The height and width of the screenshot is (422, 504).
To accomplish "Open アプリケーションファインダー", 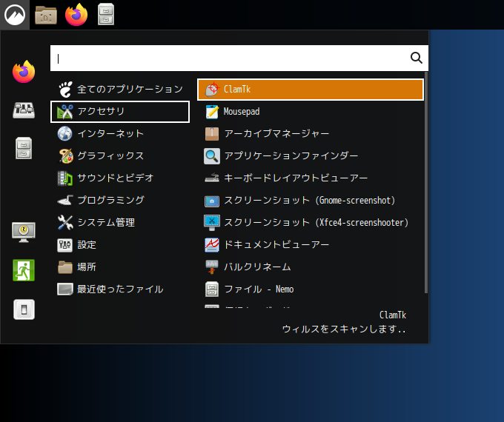I will click(311, 156).
